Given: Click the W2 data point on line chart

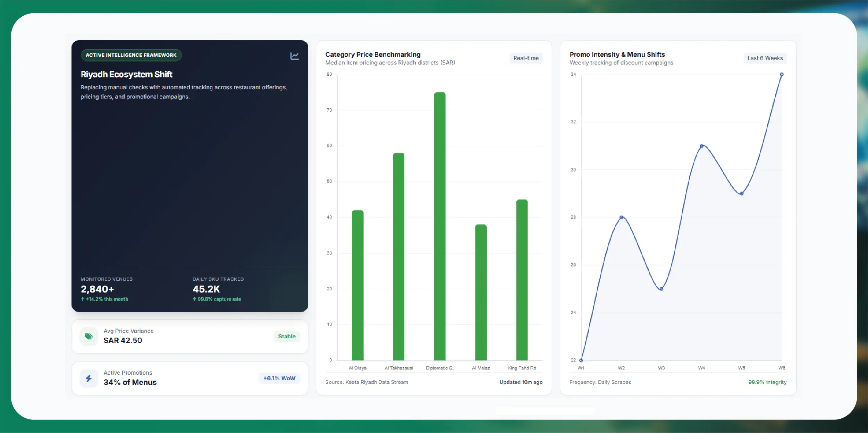Looking at the screenshot, I should [x=621, y=218].
